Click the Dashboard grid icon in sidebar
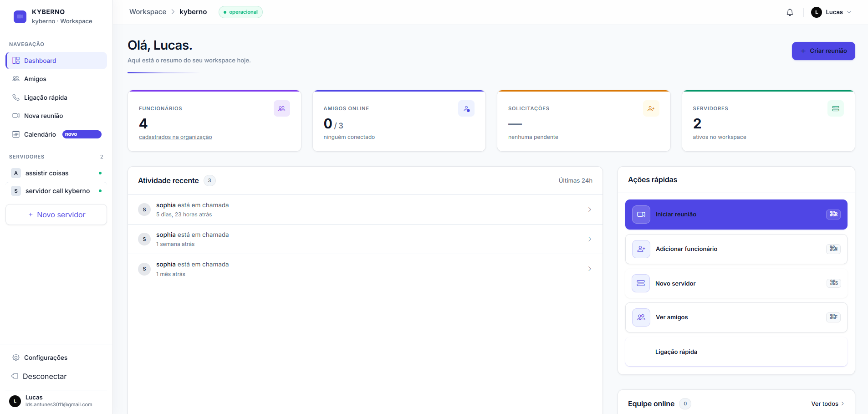 pos(16,61)
